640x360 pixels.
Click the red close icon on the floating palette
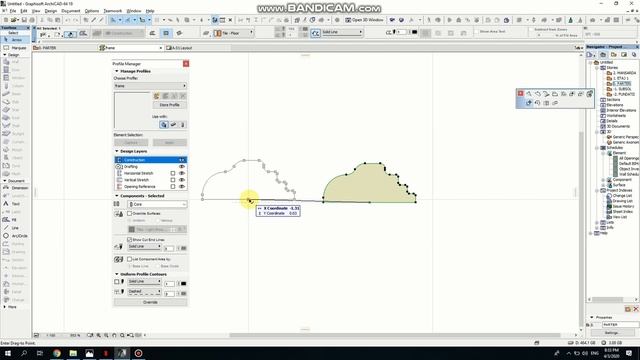520,93
